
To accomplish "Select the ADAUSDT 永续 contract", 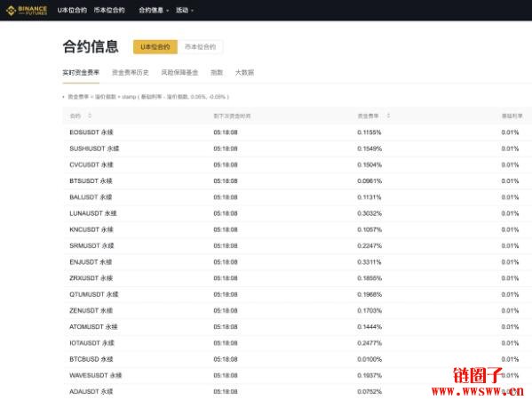I will click(91, 391).
